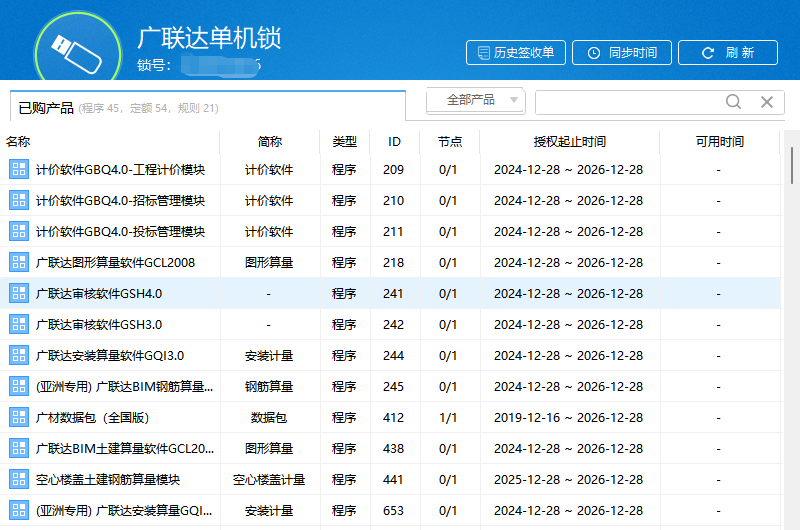Click icon for 广联达审核软件GSH3.0 row
800x530 pixels.
click(x=19, y=324)
